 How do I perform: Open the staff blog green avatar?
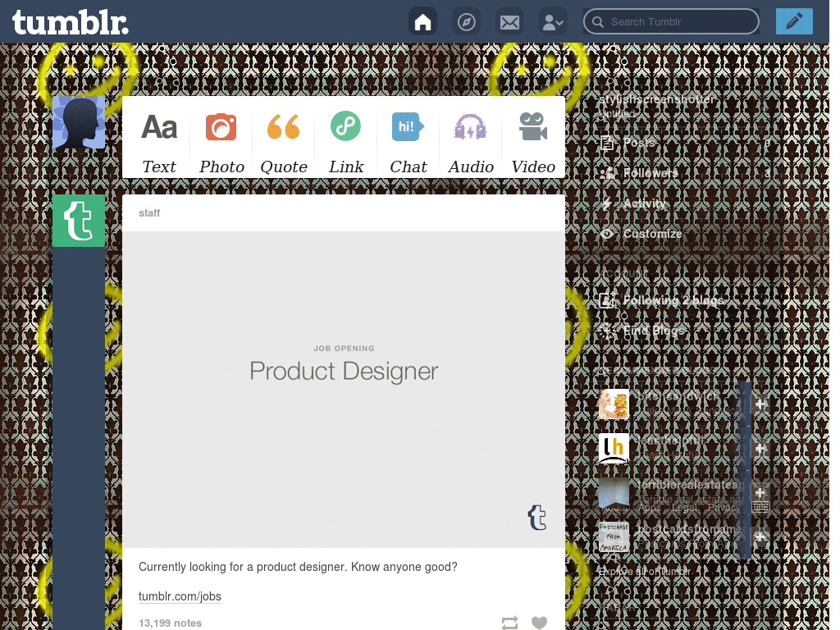pyautogui.click(x=79, y=221)
